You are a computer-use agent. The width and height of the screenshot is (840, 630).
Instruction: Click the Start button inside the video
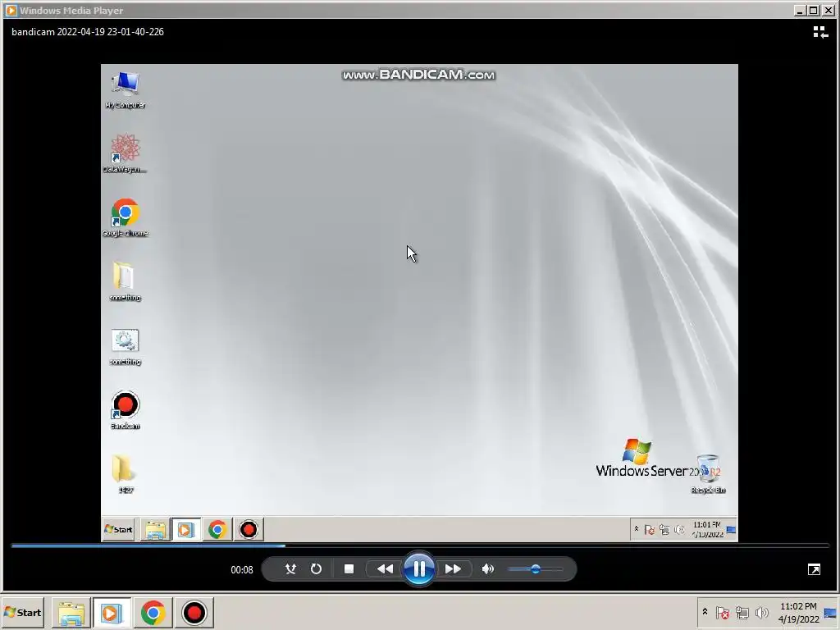pyautogui.click(x=118, y=529)
